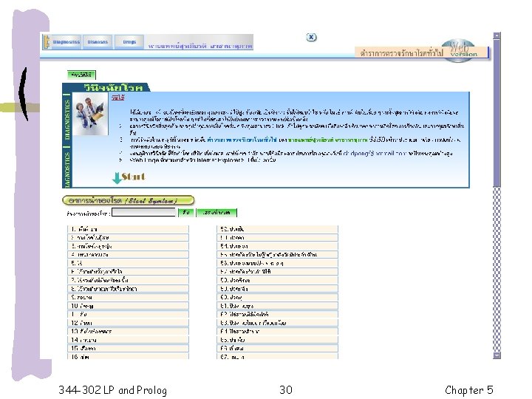Select symptom row number 1

(x=128, y=229)
